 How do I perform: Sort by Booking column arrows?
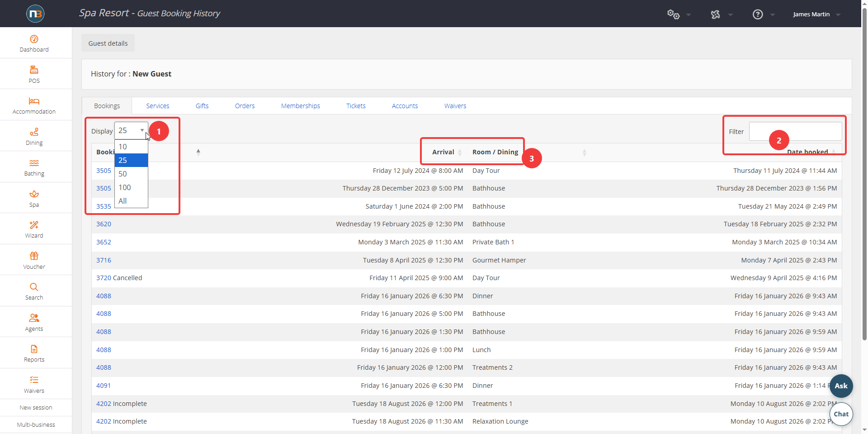pos(198,152)
